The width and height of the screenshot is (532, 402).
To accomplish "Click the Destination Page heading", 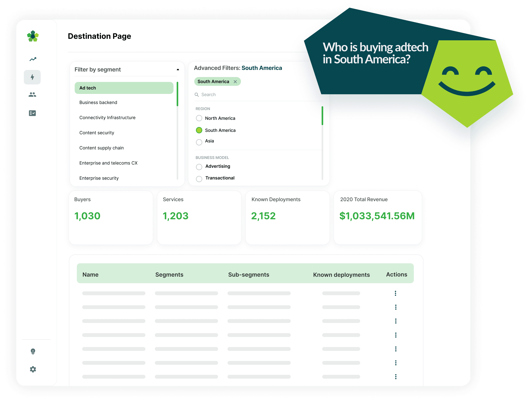I will coord(99,36).
